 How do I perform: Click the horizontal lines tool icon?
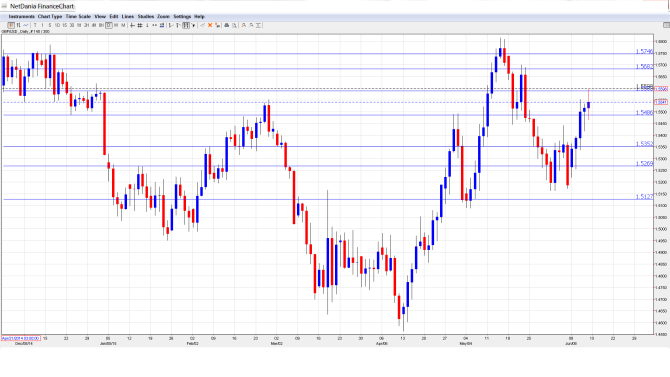(162, 25)
